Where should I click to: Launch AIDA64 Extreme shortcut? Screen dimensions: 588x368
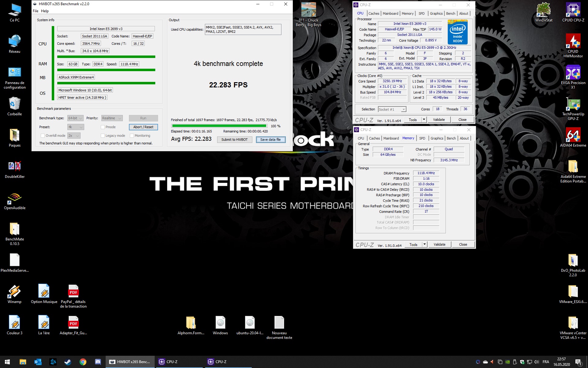point(573,138)
